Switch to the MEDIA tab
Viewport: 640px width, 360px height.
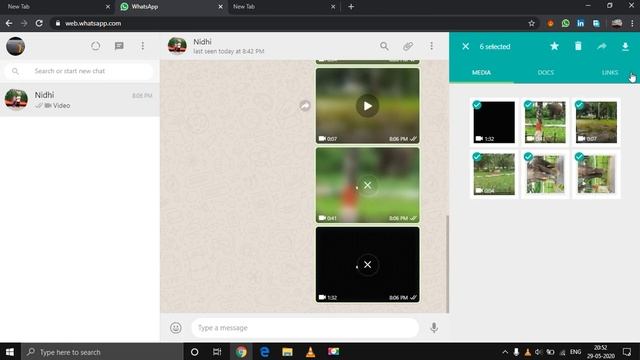(481, 72)
